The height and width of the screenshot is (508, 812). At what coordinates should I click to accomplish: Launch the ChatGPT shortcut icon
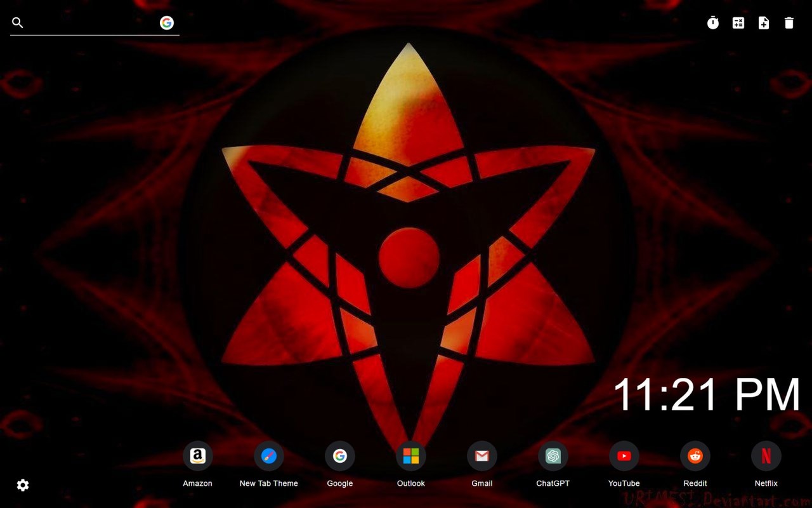pos(553,456)
